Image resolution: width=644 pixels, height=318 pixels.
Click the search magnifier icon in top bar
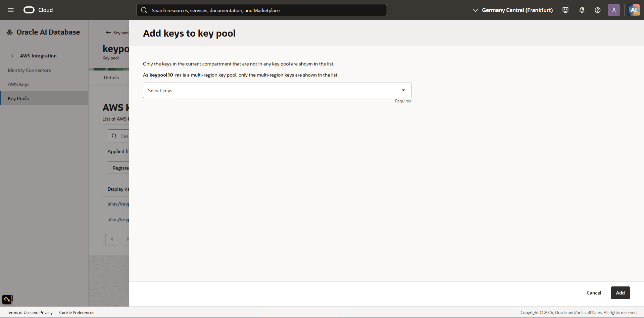click(x=144, y=10)
